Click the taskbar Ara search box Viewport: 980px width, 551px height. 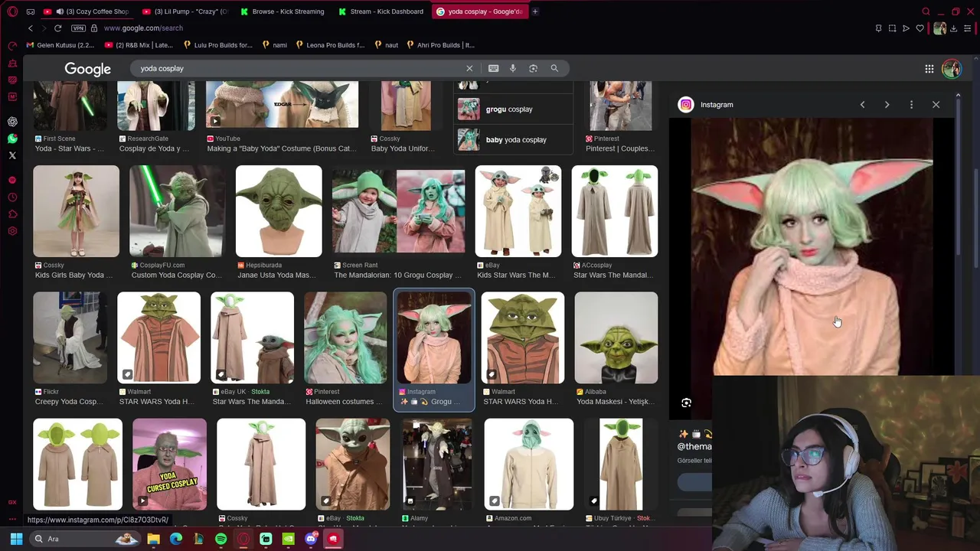coord(87,539)
